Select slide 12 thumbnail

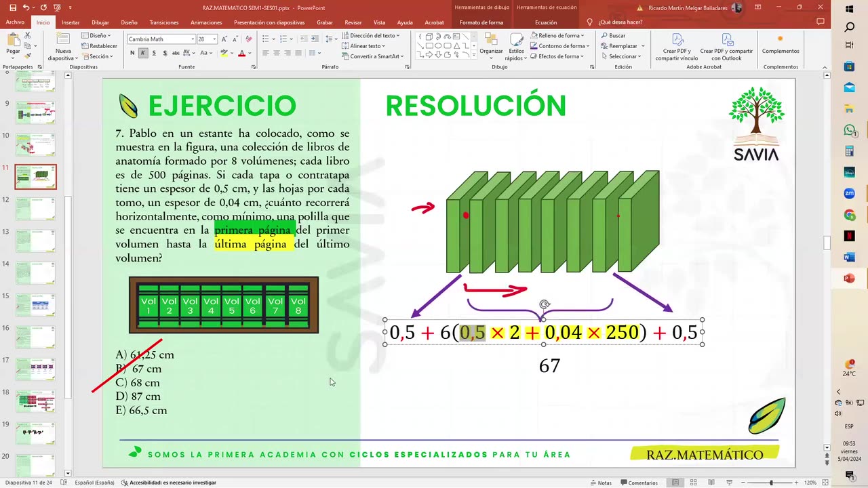click(35, 209)
